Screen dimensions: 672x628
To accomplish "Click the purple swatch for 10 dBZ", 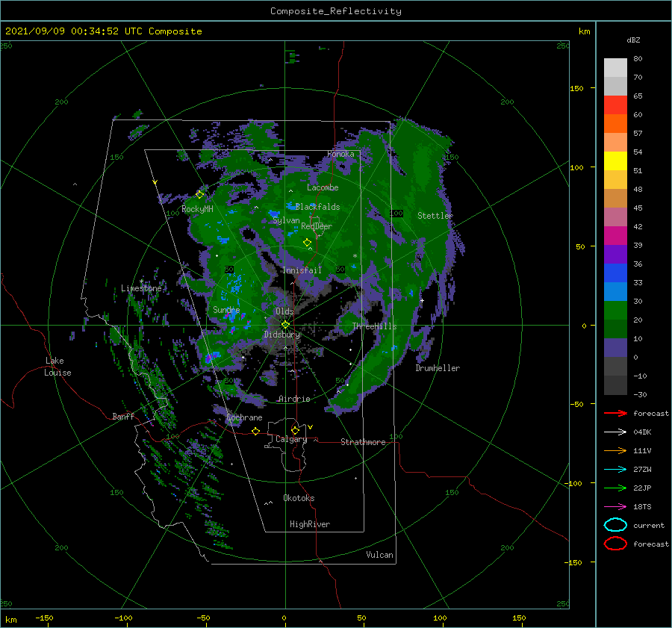I will (x=615, y=347).
